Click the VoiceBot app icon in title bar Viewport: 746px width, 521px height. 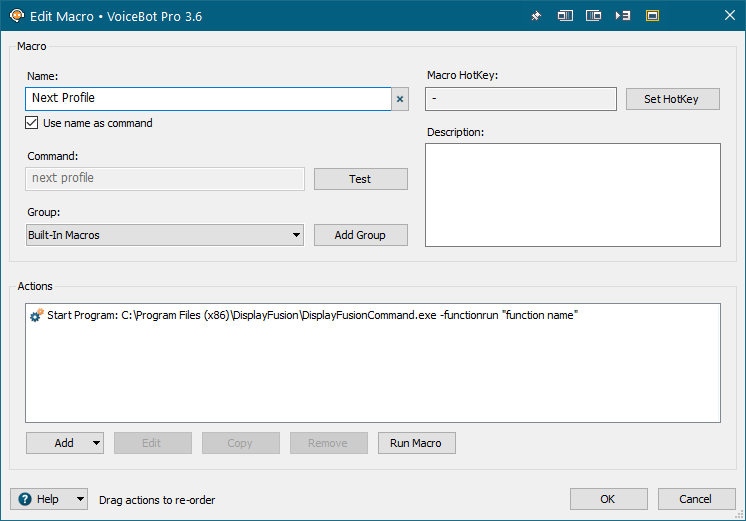click(16, 15)
